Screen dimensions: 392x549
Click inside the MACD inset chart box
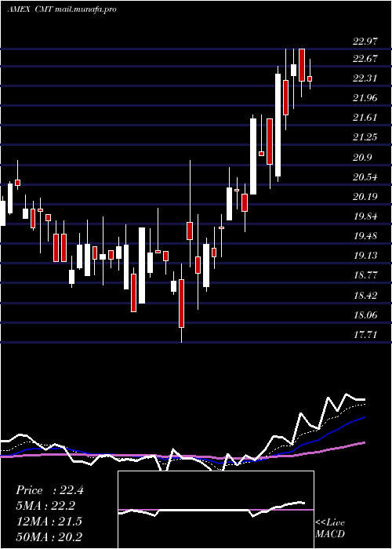tap(216, 510)
